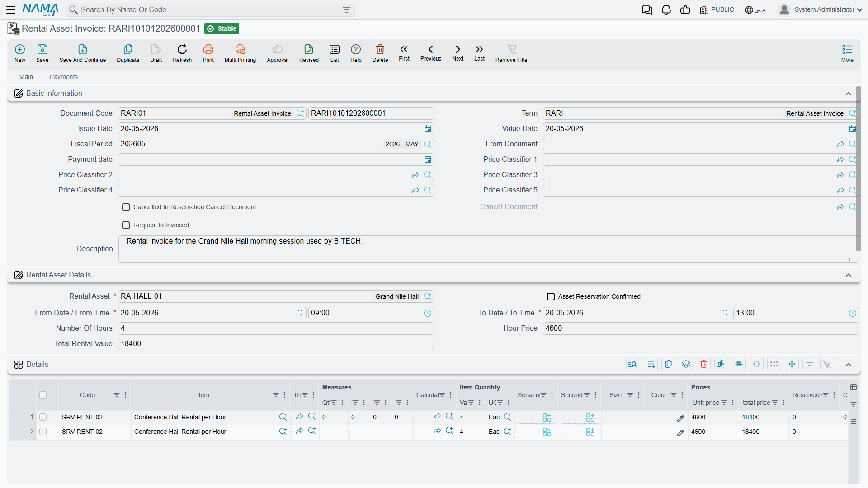
Task: Click the thumbs-up icon in header
Action: [685, 10]
